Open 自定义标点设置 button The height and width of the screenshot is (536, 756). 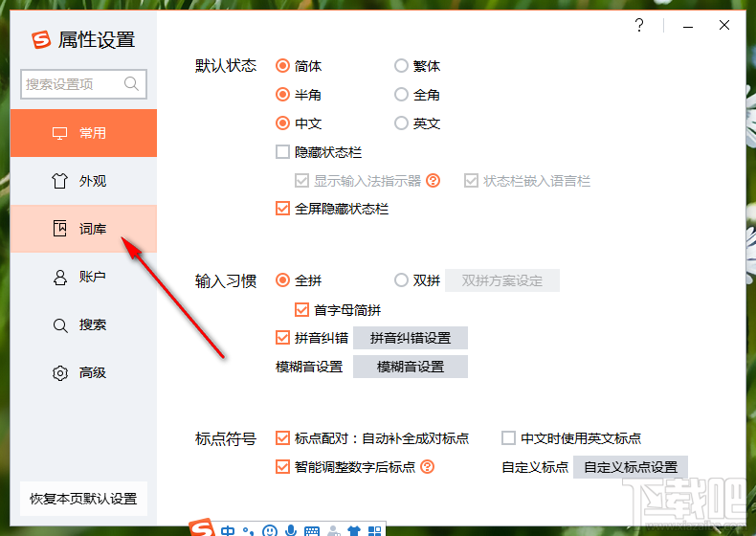pos(631,467)
